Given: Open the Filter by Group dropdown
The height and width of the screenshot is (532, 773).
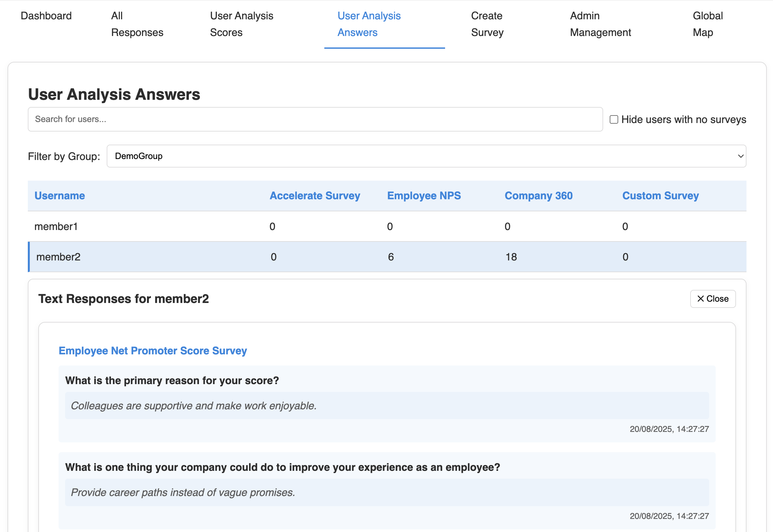Looking at the screenshot, I should pyautogui.click(x=426, y=156).
